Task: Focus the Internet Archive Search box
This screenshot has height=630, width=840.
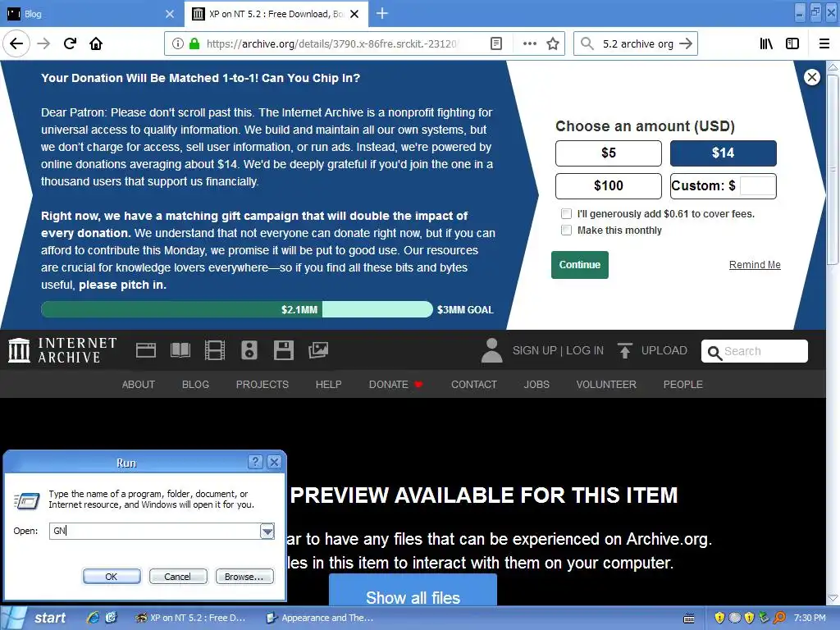Action: (x=755, y=351)
